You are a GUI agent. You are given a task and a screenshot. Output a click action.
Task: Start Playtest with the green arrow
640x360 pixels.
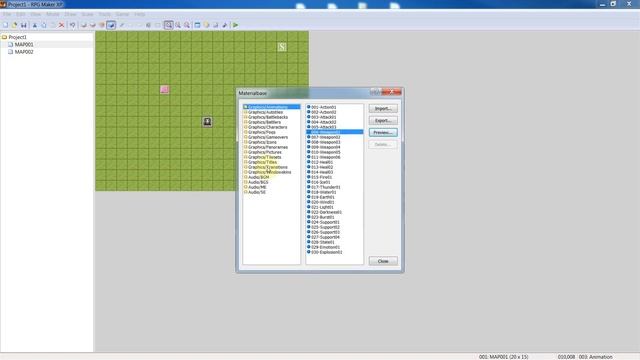(236, 25)
